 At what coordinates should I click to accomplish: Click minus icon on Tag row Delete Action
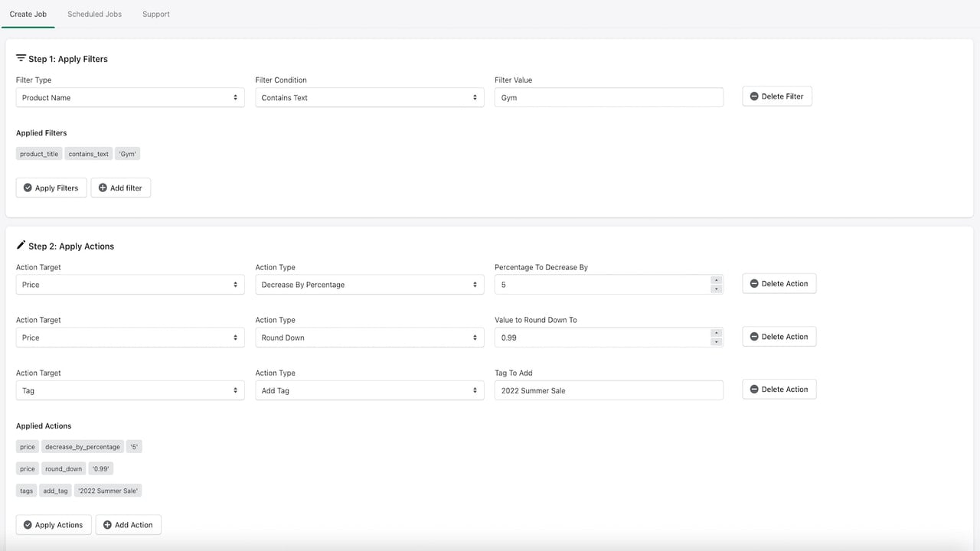[754, 390]
